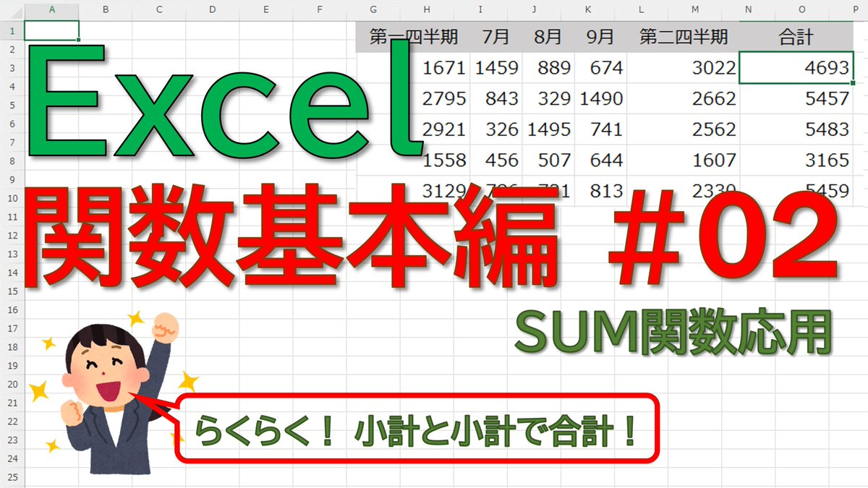Select the cell showing 843
868x488 pixels.
496,98
